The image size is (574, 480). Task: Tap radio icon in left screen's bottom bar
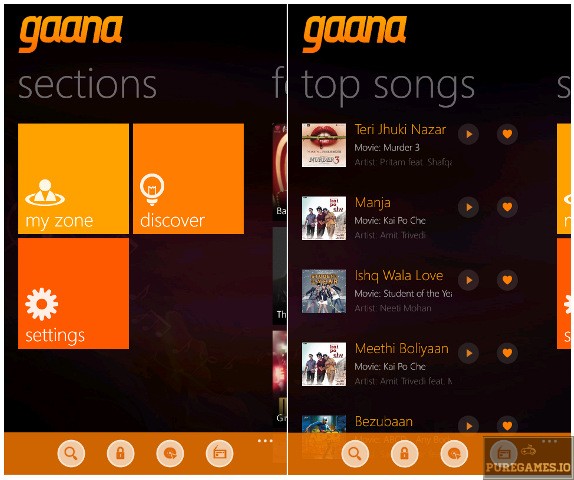[x=219, y=453]
